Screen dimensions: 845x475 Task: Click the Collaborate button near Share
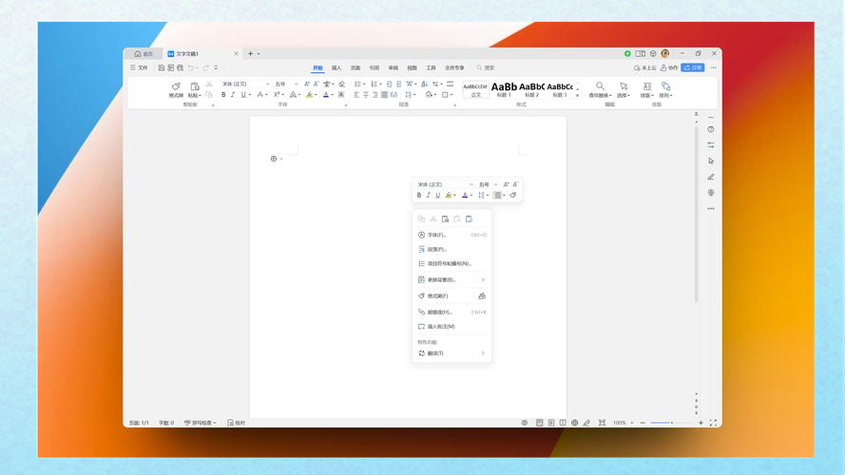[x=669, y=68]
